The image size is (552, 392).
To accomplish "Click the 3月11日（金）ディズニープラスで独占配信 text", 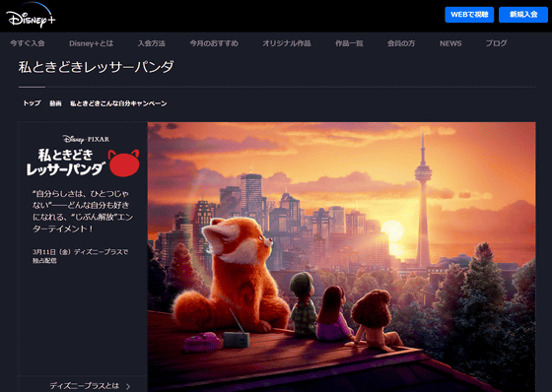I will tap(80, 256).
